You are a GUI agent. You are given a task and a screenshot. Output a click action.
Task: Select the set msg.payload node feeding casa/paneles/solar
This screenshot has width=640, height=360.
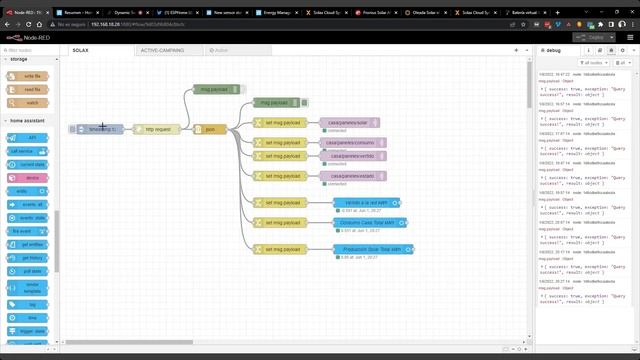coord(280,122)
